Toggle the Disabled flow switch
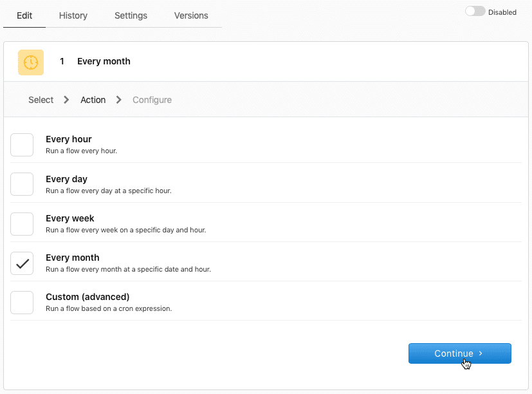This screenshot has height=394, width=532. (x=475, y=12)
